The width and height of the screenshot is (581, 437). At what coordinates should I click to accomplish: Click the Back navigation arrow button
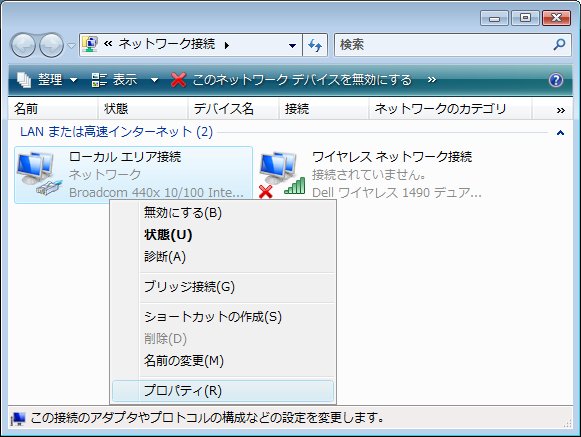[23, 45]
